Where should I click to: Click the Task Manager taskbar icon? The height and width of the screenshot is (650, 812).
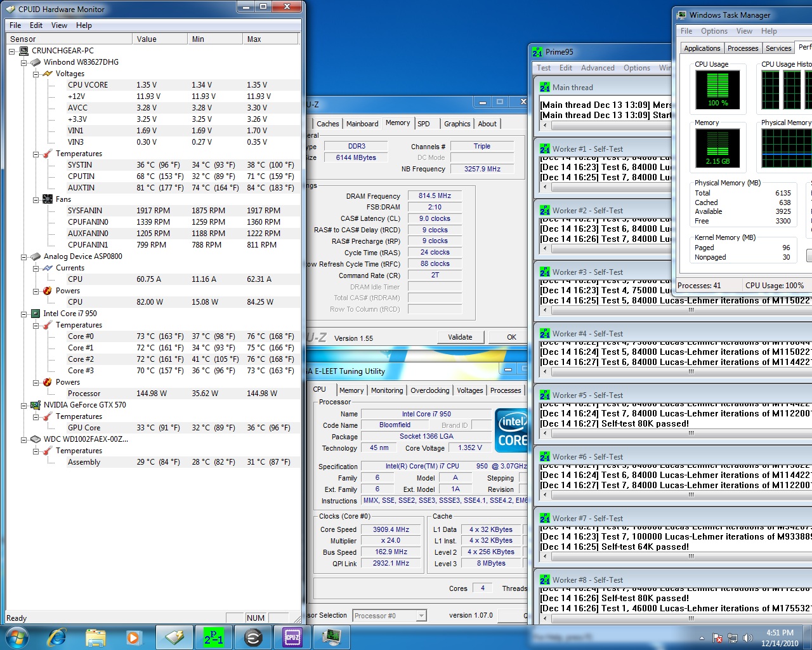tap(331, 637)
